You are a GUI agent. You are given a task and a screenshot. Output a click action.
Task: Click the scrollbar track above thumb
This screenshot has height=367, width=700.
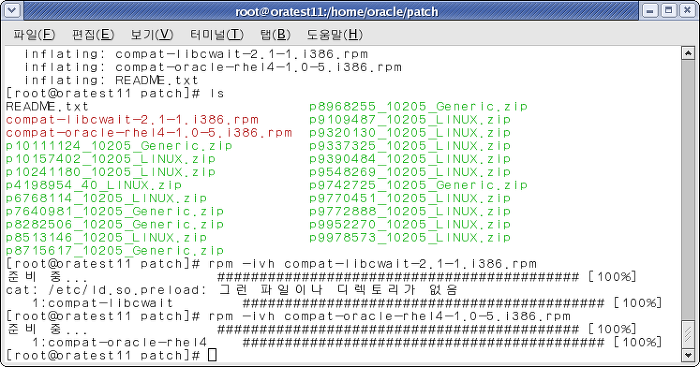688,190
